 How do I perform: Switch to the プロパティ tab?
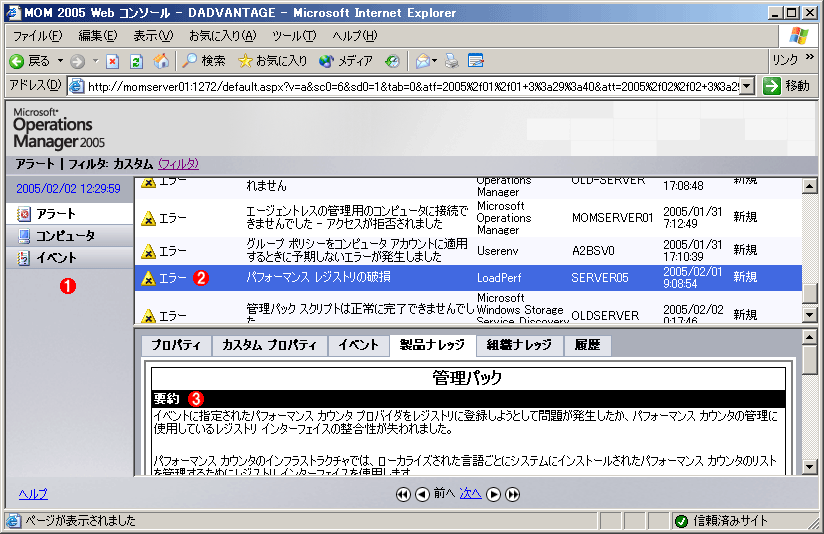point(176,345)
